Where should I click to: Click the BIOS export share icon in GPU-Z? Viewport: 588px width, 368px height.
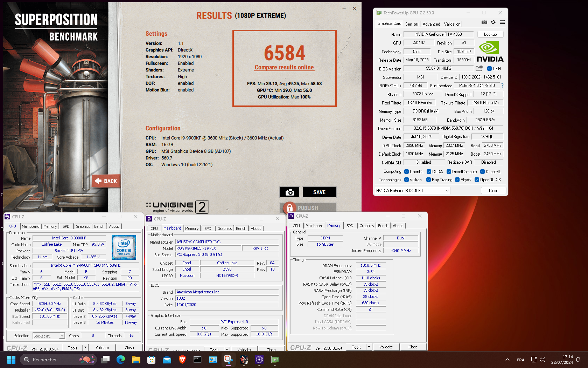(x=479, y=68)
